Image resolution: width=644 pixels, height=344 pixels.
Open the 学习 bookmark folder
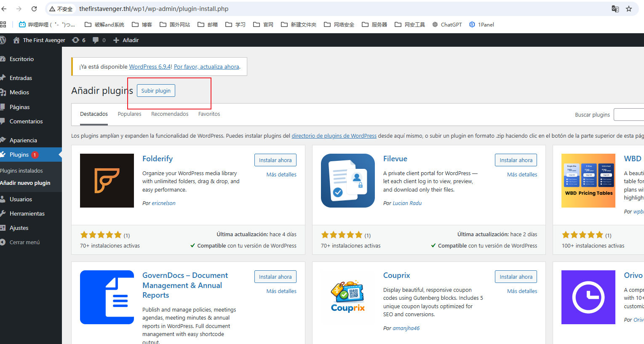click(x=235, y=24)
